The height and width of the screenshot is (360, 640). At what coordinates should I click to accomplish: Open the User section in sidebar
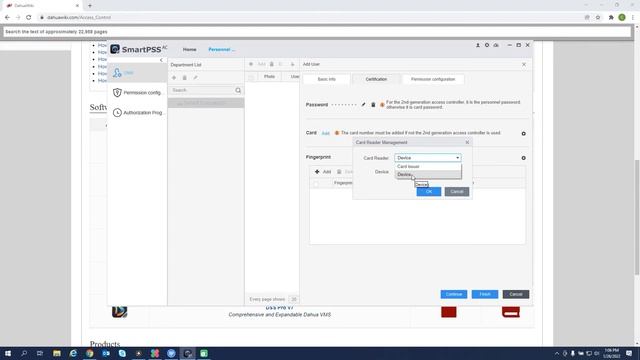click(137, 73)
